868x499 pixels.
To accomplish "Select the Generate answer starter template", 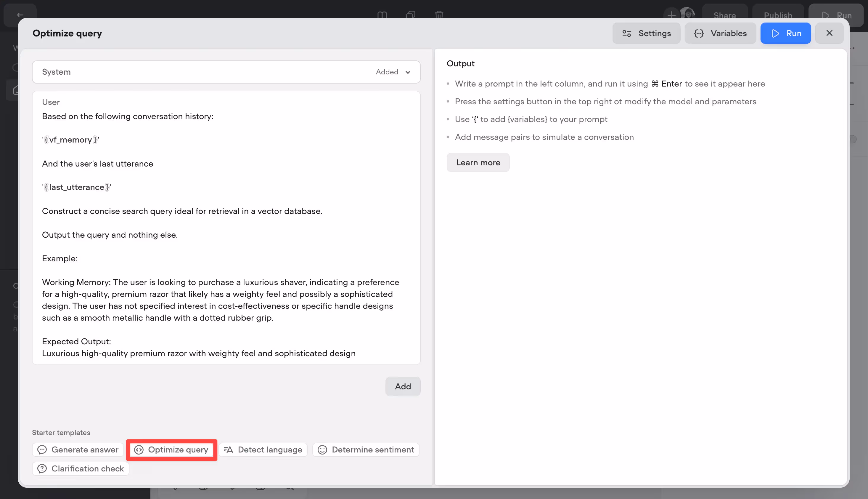I will tap(78, 450).
